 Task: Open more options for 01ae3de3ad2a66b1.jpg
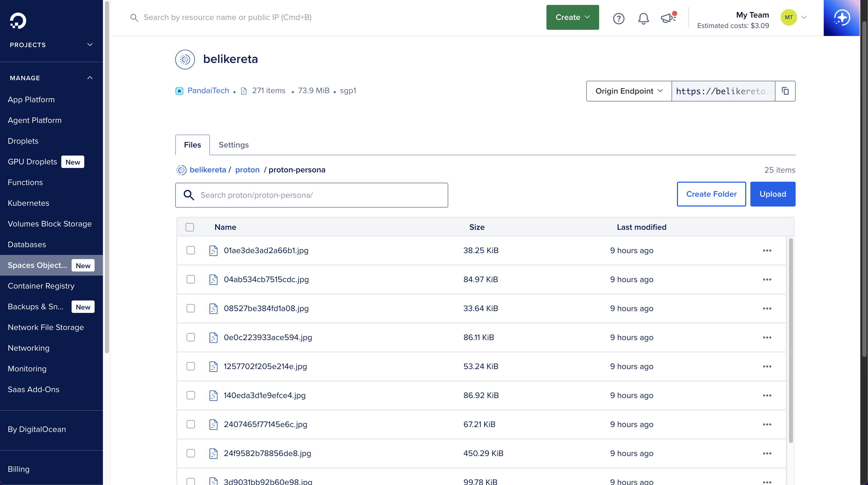pos(767,251)
